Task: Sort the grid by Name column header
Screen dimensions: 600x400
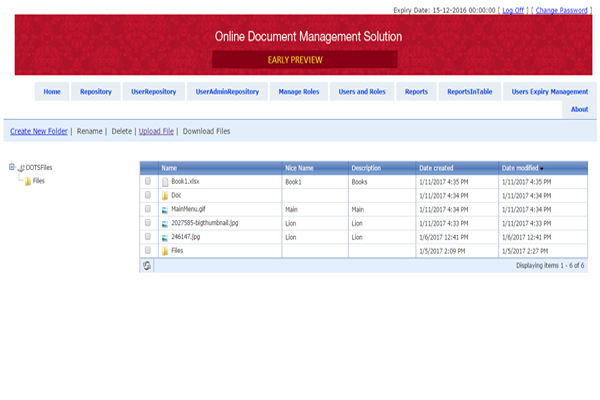Action: 169,168
